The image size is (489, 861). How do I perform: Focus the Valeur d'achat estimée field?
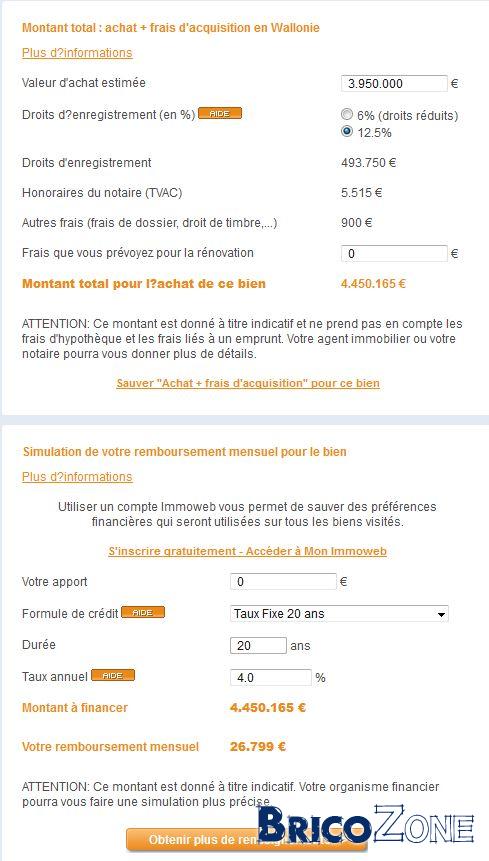pyautogui.click(x=394, y=83)
